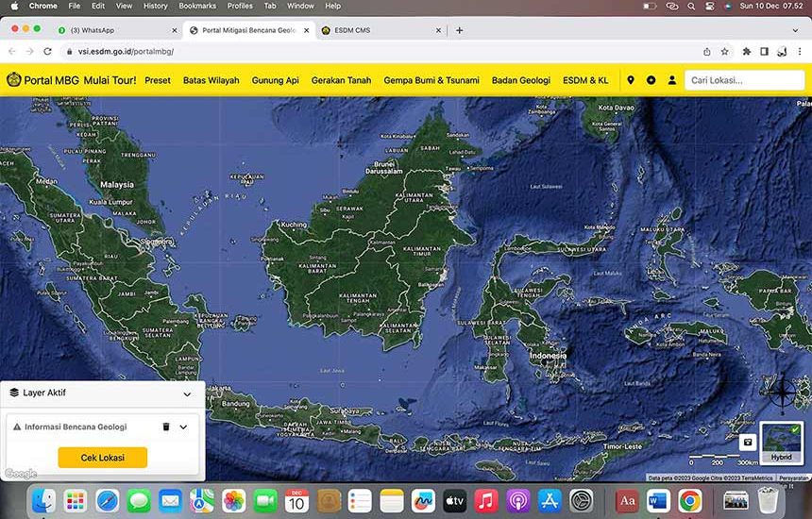Screen dimensions: 812x519
Task: Click the save map icon near Hybrid thumbnail
Action: [747, 443]
